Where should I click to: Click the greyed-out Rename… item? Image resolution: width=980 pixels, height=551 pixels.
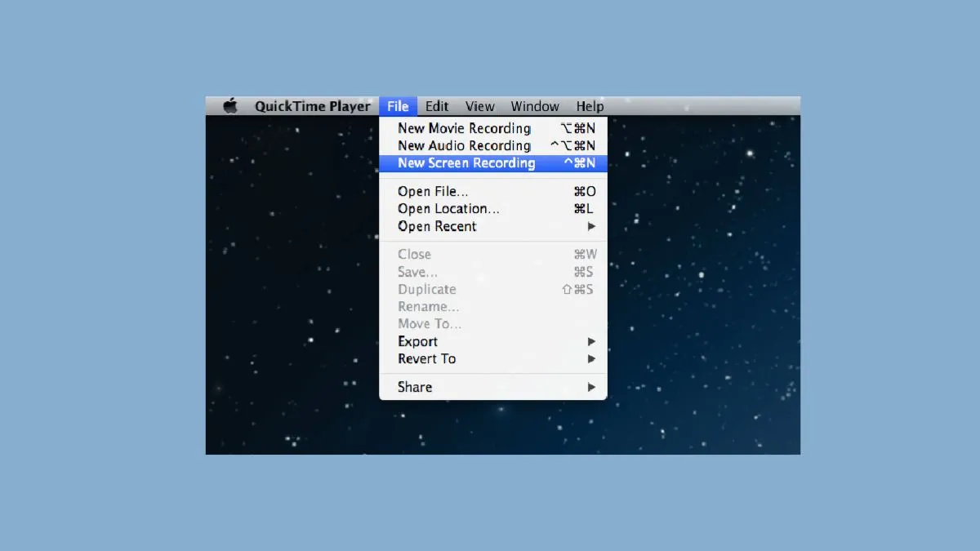[428, 307]
